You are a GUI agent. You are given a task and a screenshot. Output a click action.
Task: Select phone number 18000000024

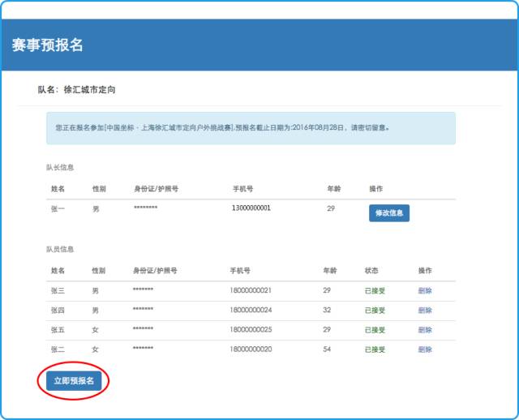[x=251, y=310]
